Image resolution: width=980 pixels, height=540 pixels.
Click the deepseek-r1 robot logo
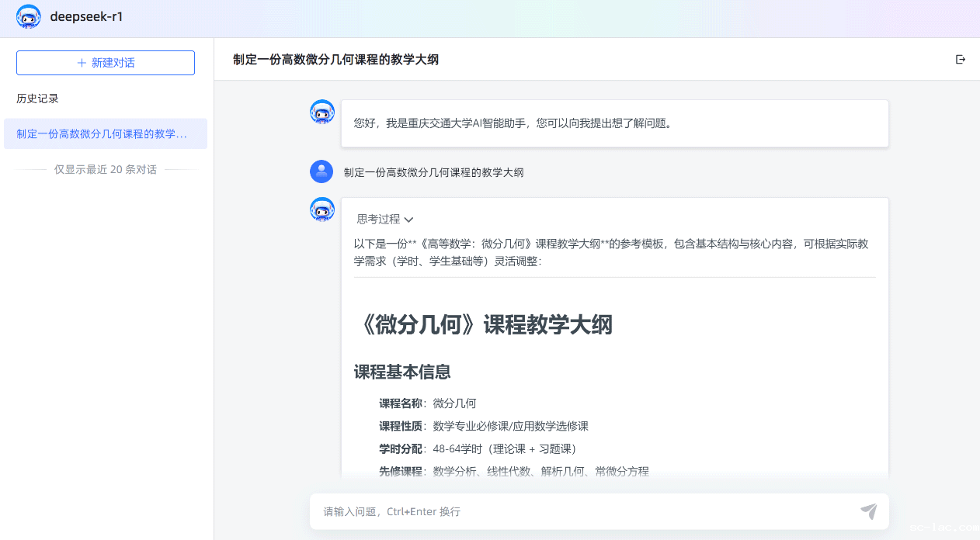pos(29,17)
